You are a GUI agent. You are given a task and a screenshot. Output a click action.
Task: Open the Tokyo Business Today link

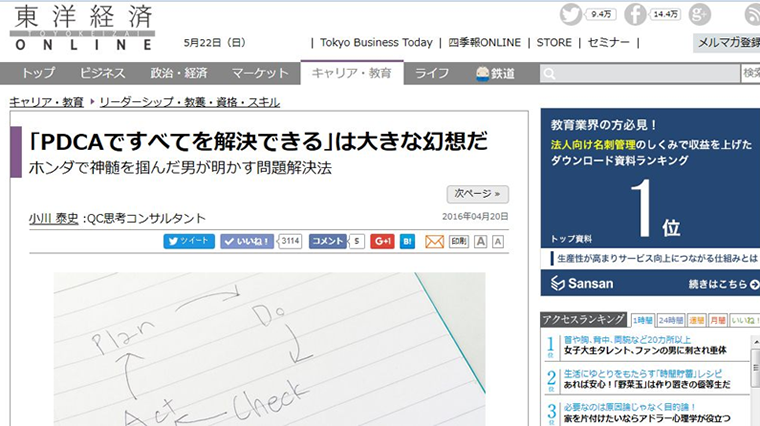[376, 43]
